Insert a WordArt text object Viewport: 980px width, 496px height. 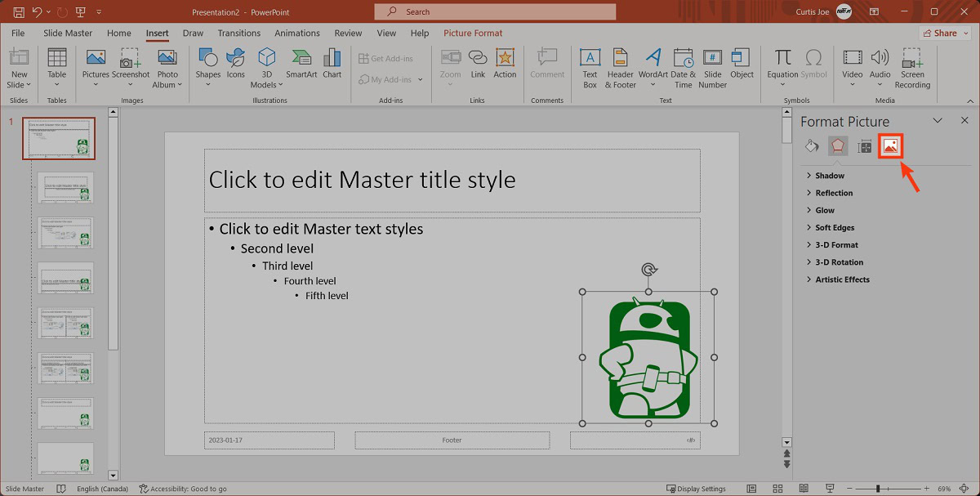coord(653,65)
